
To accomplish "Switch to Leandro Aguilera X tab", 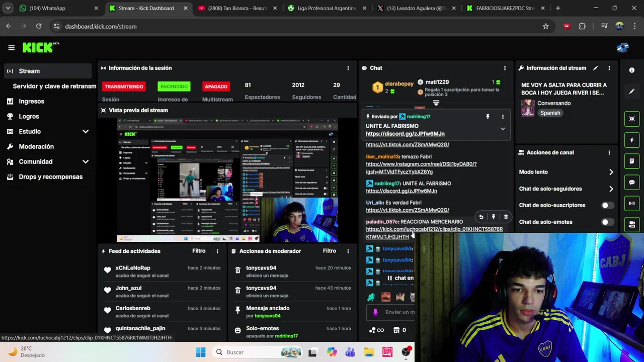I will pyautogui.click(x=417, y=8).
